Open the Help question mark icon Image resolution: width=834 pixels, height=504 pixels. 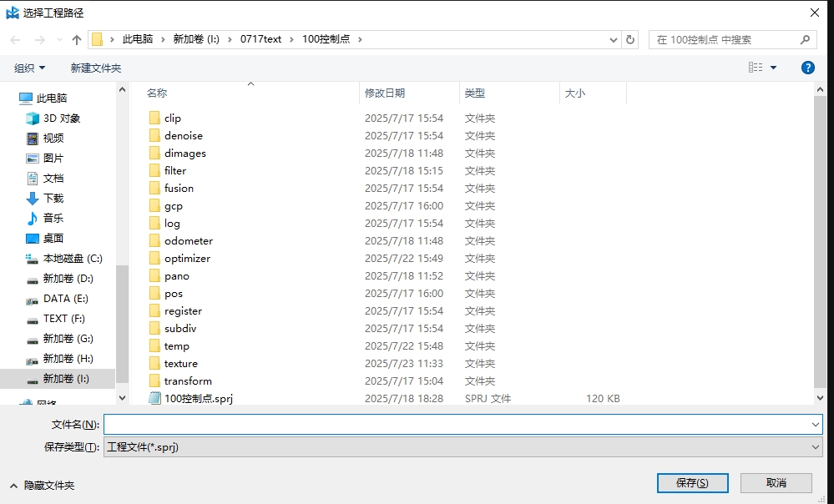point(807,68)
